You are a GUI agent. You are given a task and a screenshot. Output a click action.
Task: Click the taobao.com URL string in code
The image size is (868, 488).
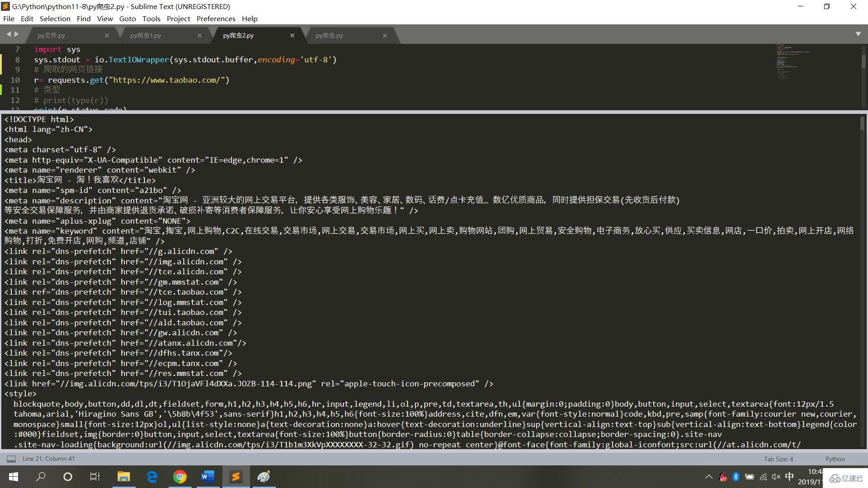pyautogui.click(x=167, y=80)
